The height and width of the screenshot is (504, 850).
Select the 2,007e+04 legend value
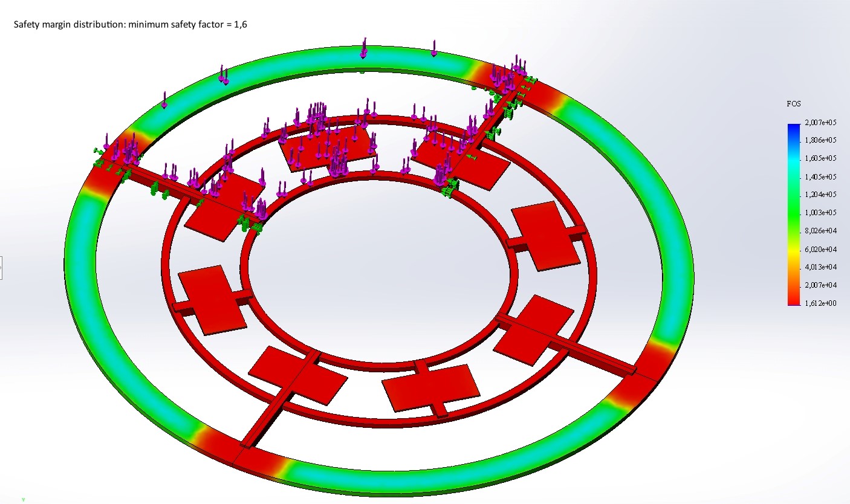pos(819,285)
